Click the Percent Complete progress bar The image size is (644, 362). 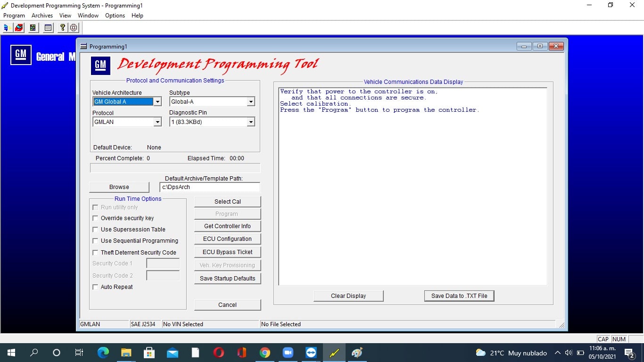[175, 168]
